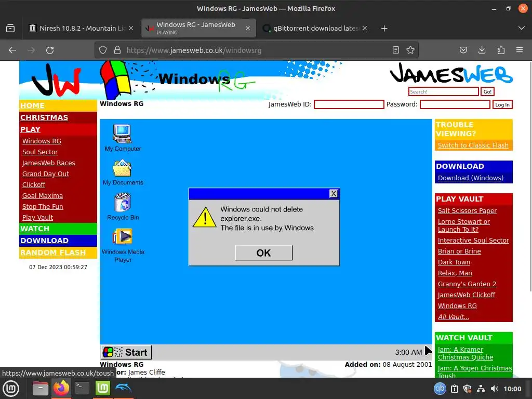Open the extensions puzzle icon
Screen dimensions: 532x399
[501, 50]
